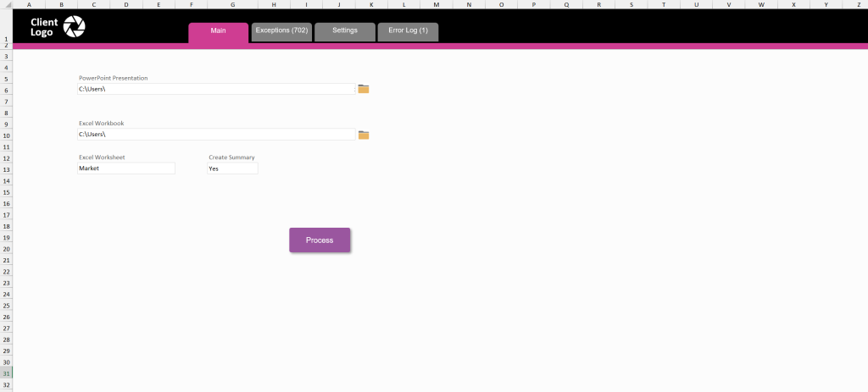This screenshot has width=868, height=392.
Task: Select row header 31
Action: pos(6,373)
